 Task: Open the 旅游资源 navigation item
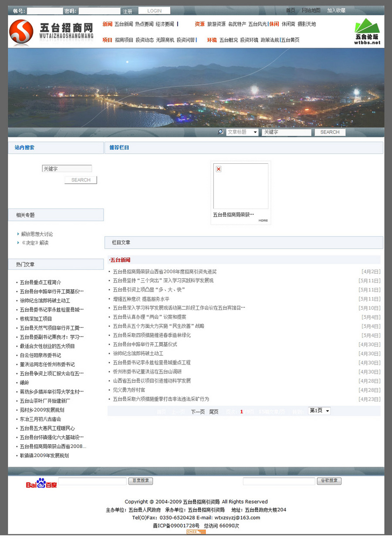coord(216,24)
